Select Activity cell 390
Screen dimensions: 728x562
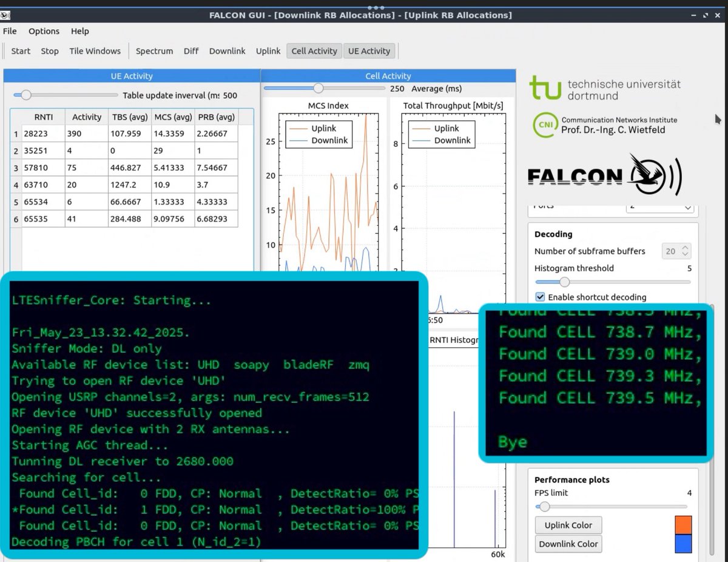coord(87,134)
